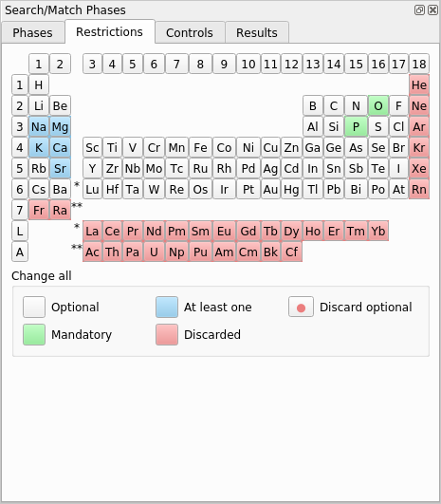The width and height of the screenshot is (441, 504).
Task: Select the Fe element button
Action: click(200, 147)
